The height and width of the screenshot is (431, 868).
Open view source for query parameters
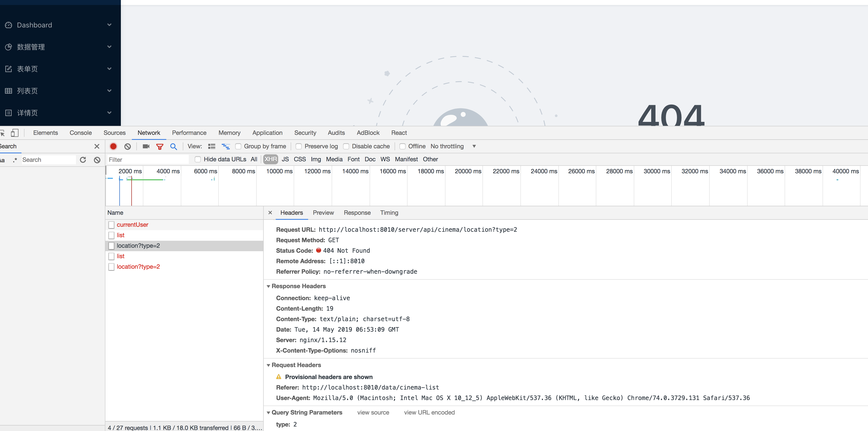[x=373, y=412]
